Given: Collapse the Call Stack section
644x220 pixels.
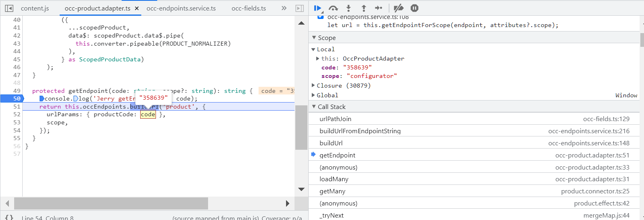Looking at the screenshot, I should point(314,107).
